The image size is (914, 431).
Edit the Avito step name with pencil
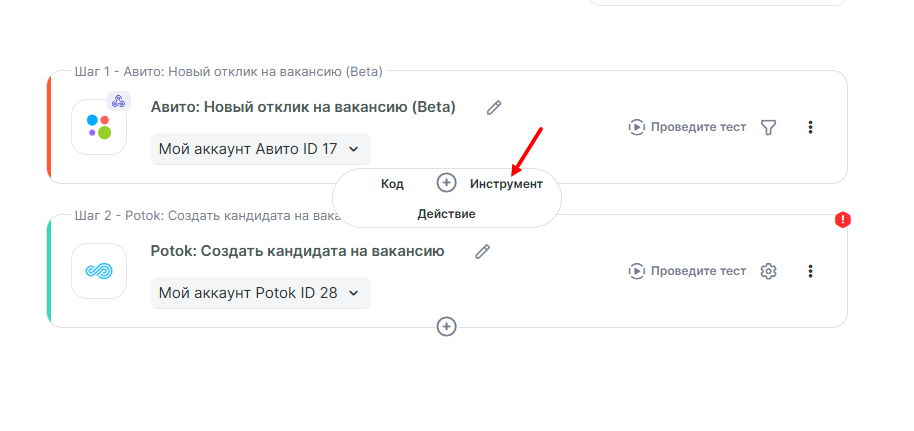point(494,107)
